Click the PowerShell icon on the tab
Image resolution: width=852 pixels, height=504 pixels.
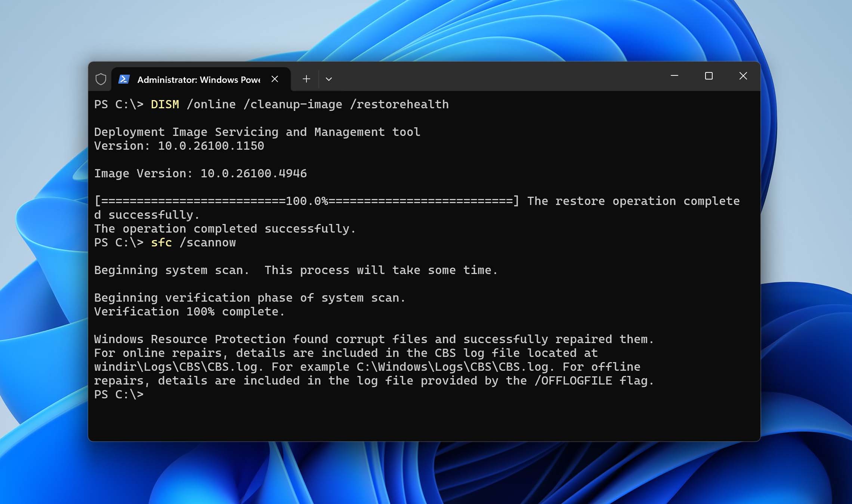pyautogui.click(x=124, y=79)
